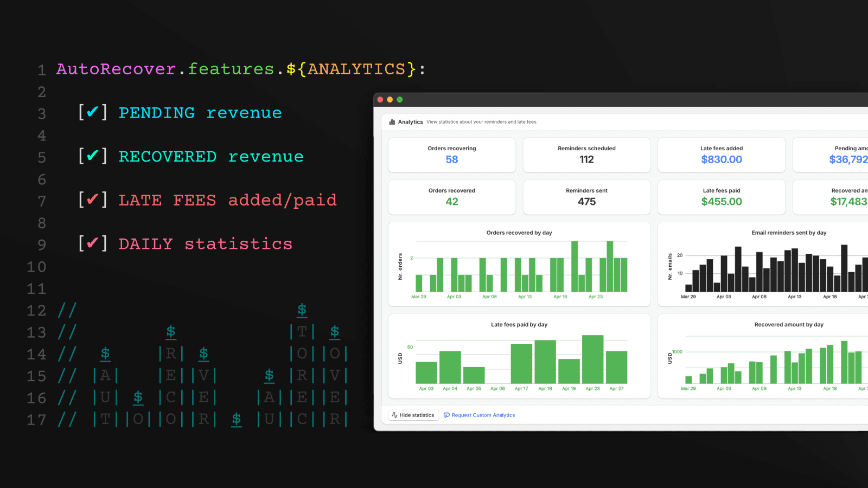Click the Late fees added $830.00 card
Image resolution: width=868 pixels, height=488 pixels.
point(722,155)
